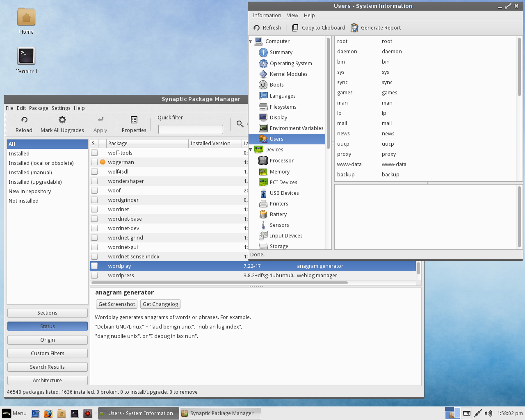This screenshot has height=420, width=525.
Task: Mark the wordpress package checkbox
Action: [94, 276]
